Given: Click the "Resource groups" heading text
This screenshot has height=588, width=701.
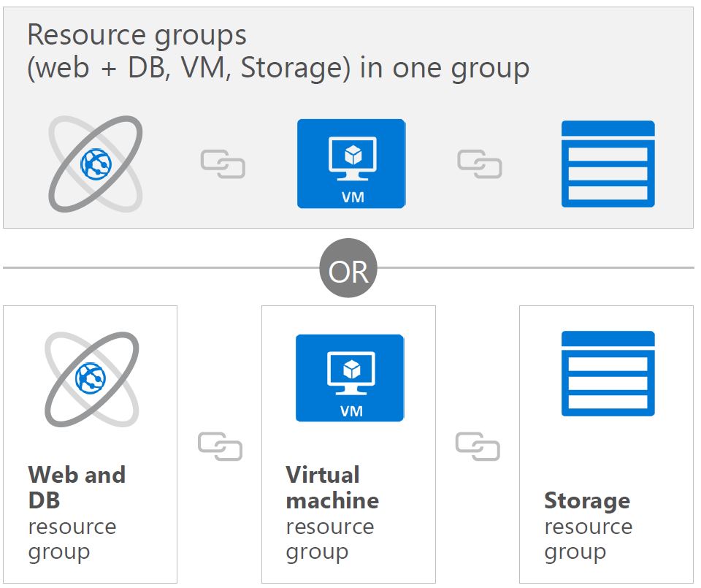Looking at the screenshot, I should [137, 36].
